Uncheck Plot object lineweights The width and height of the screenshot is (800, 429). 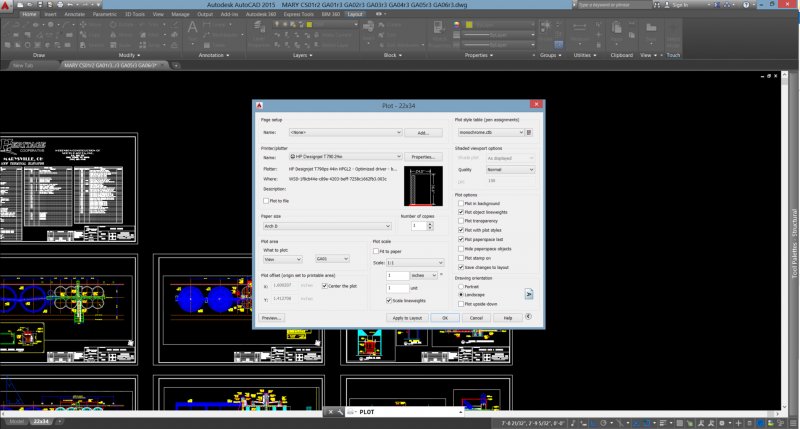(461, 212)
